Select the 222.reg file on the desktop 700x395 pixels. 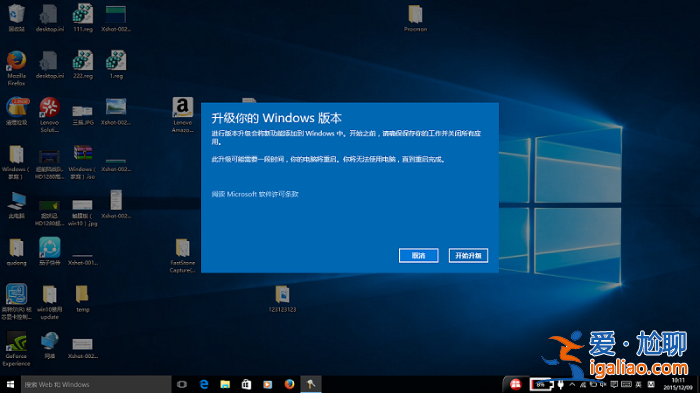pyautogui.click(x=83, y=65)
